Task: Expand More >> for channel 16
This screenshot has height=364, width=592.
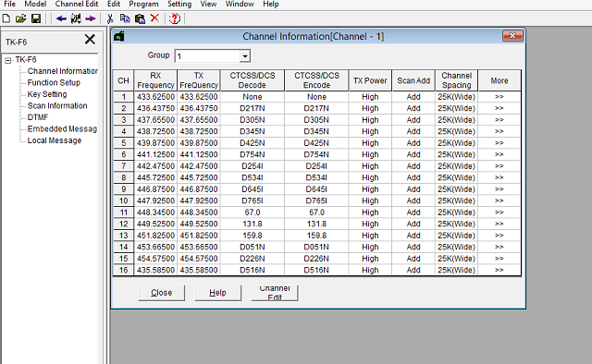Action: tap(499, 270)
